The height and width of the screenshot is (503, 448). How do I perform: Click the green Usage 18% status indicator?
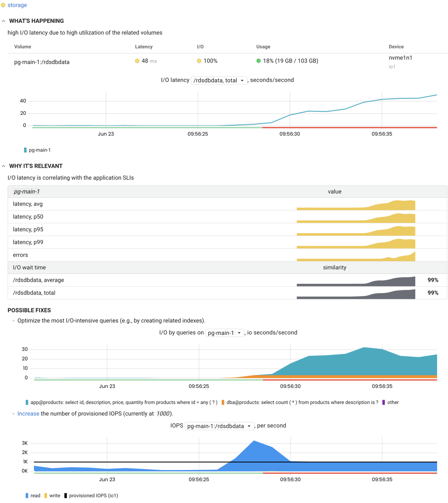tap(259, 61)
